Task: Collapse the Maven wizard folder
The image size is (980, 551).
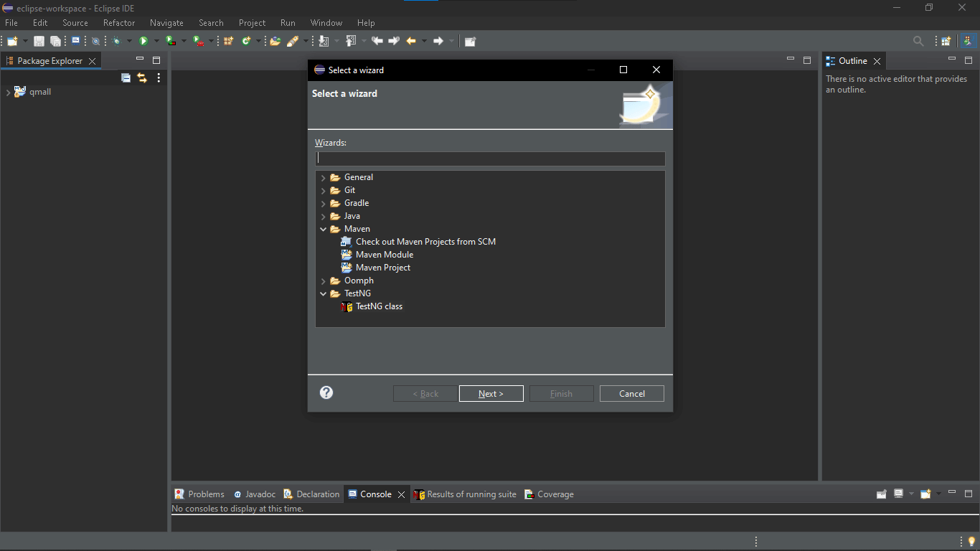Action: pos(324,229)
